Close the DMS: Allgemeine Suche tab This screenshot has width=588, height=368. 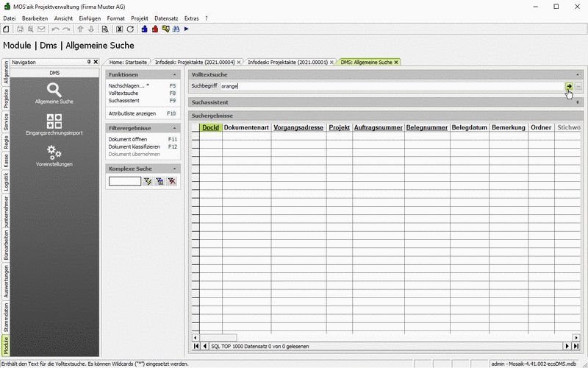[x=396, y=63]
